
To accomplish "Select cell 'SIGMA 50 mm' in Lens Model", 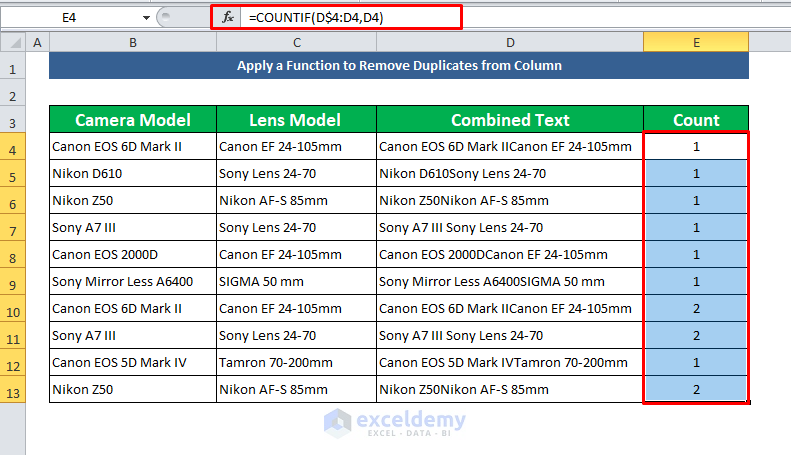I will point(297,281).
